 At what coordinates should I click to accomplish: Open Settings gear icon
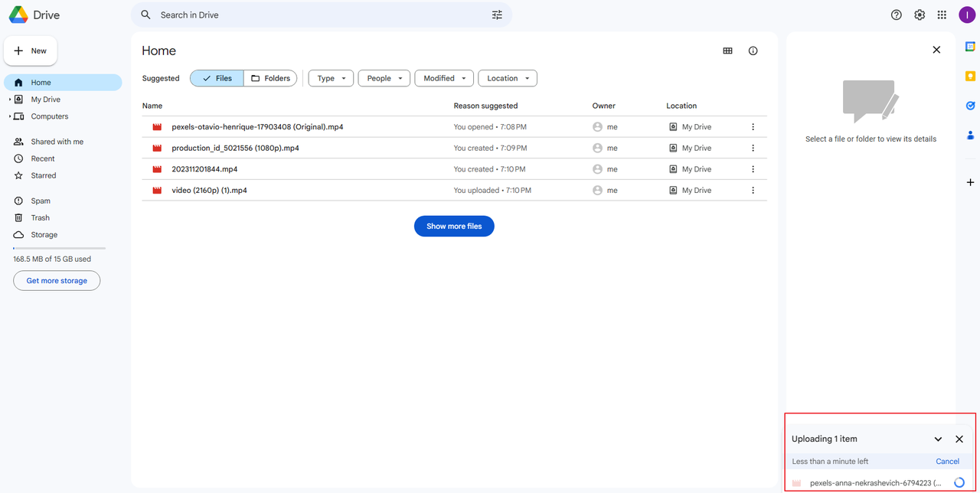point(920,15)
